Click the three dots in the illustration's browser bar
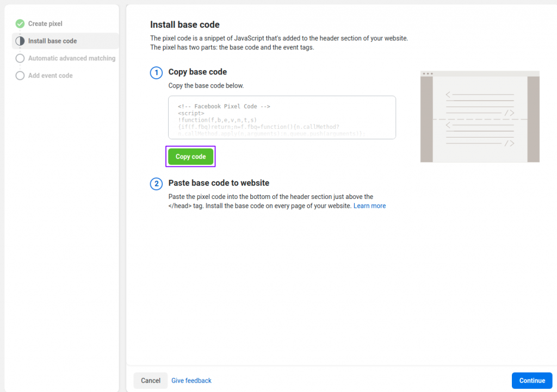Image resolution: width=557 pixels, height=392 pixels. (x=428, y=73)
